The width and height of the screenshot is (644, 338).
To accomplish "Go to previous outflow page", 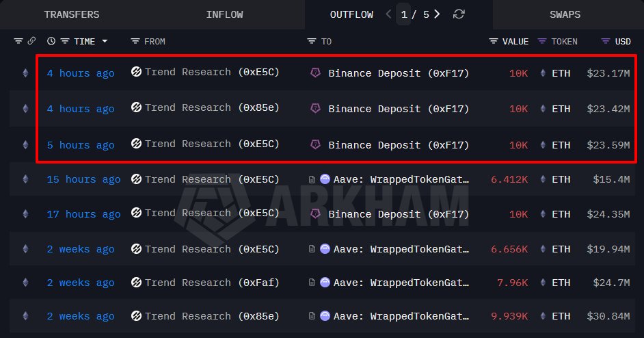I will [x=388, y=14].
